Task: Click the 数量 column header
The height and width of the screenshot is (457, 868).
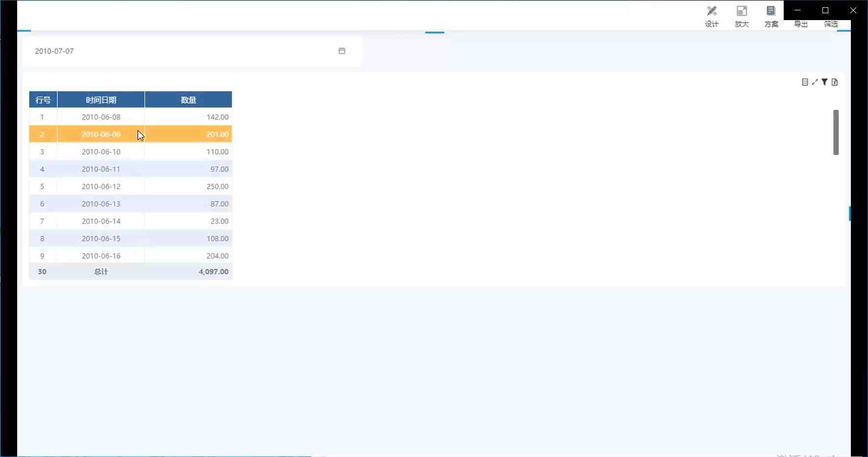Action: click(x=188, y=100)
